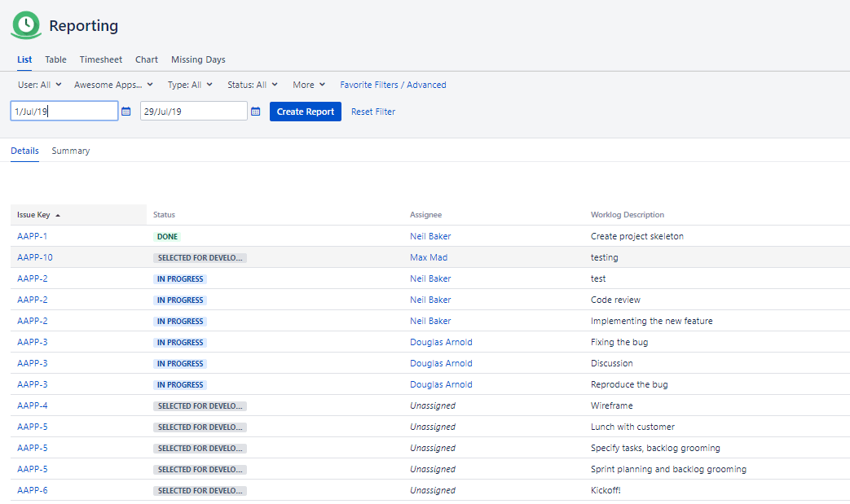
Task: Click 'Sprint planning and backlog grooming' text
Action: coord(668,469)
